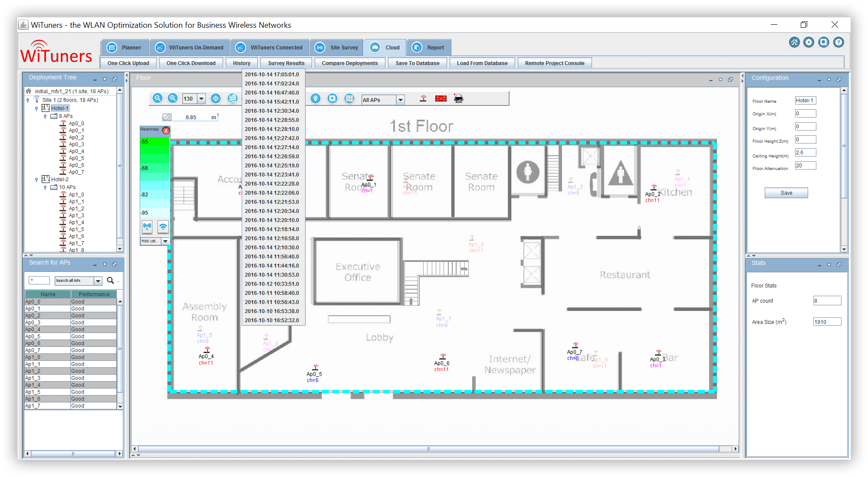Image resolution: width=868 pixels, height=477 pixels.
Task: Click the crosshair center view icon
Action: (216, 98)
